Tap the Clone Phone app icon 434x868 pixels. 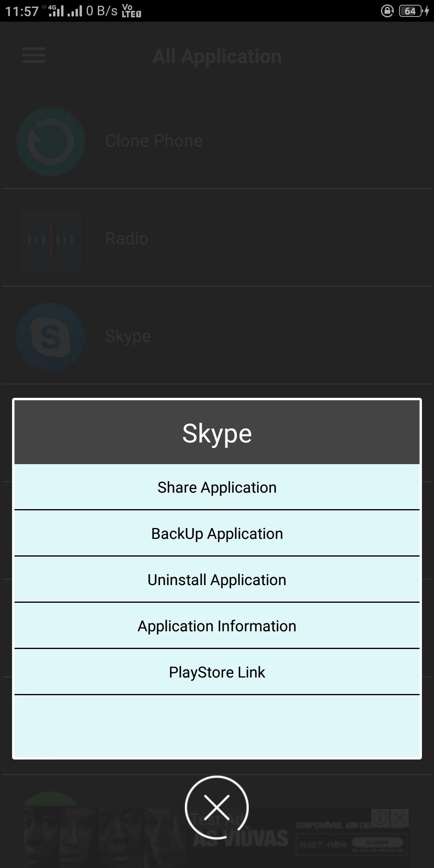click(x=51, y=141)
